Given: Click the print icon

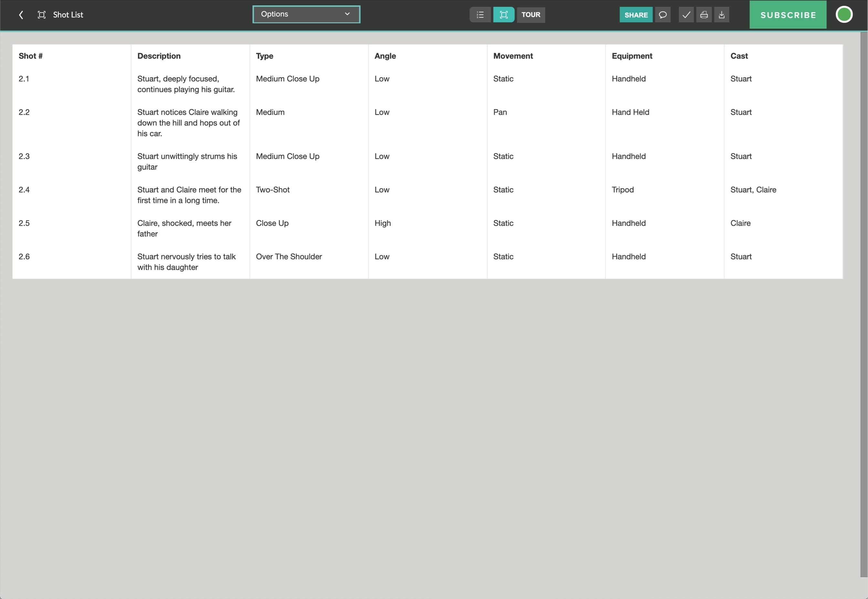Looking at the screenshot, I should [705, 15].
